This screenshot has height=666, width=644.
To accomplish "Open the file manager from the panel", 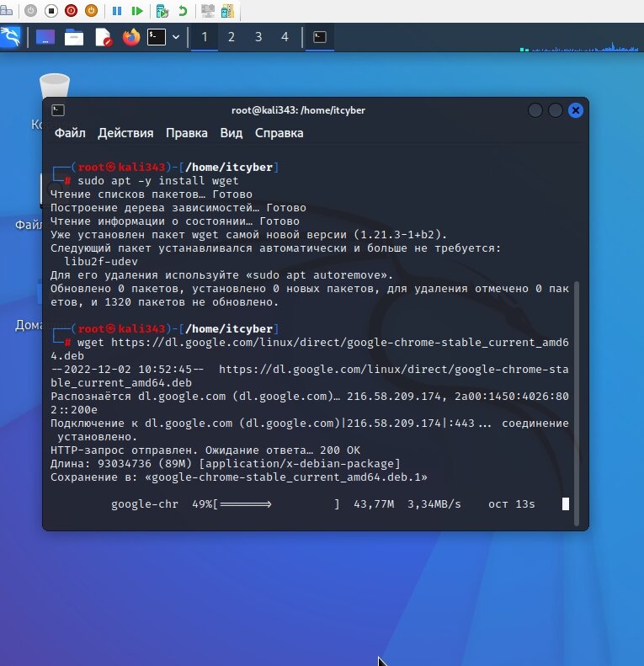I will (x=74, y=37).
